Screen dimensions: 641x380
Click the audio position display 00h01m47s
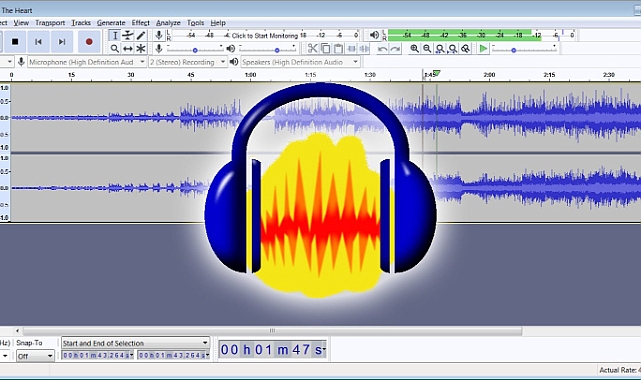point(272,350)
